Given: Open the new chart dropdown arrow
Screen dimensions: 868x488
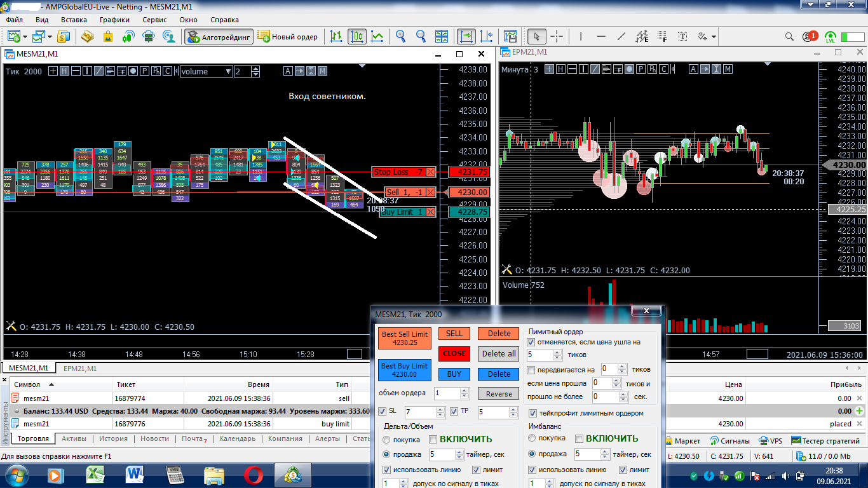Looking at the screenshot, I should click(24, 37).
